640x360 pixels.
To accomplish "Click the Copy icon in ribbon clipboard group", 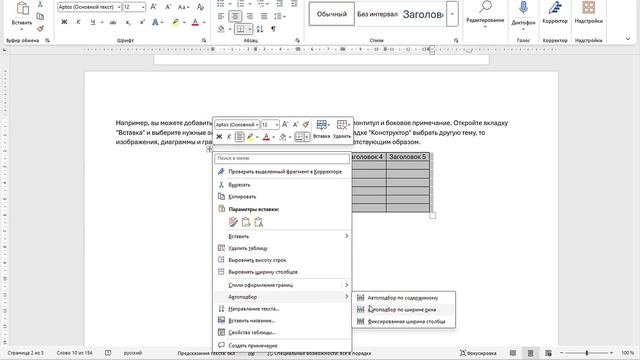I will coord(40,16).
